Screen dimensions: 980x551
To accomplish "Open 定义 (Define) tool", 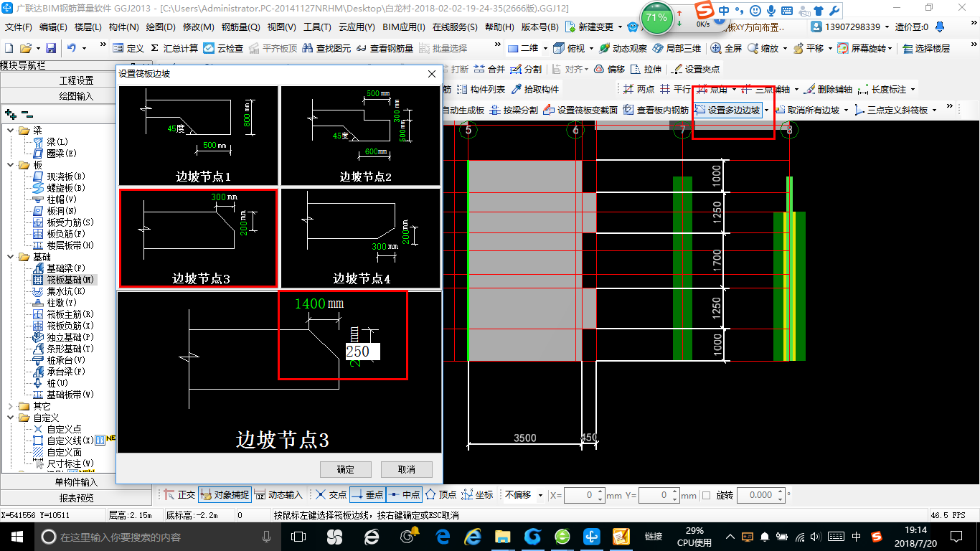I will point(128,48).
